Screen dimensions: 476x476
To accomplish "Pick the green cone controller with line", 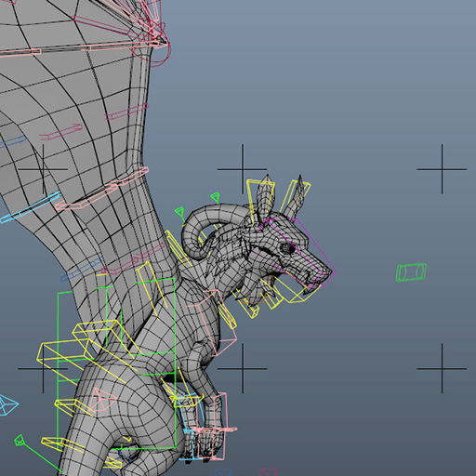I will [x=20, y=441].
